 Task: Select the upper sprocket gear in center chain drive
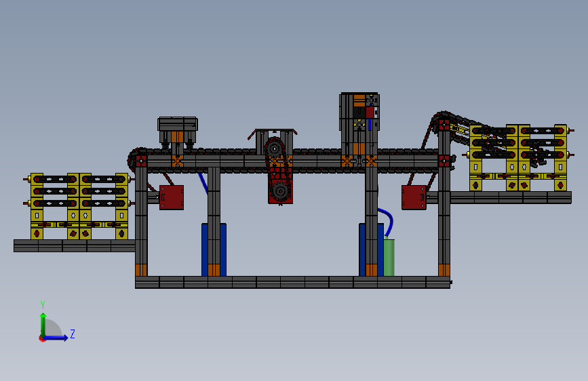[275, 149]
